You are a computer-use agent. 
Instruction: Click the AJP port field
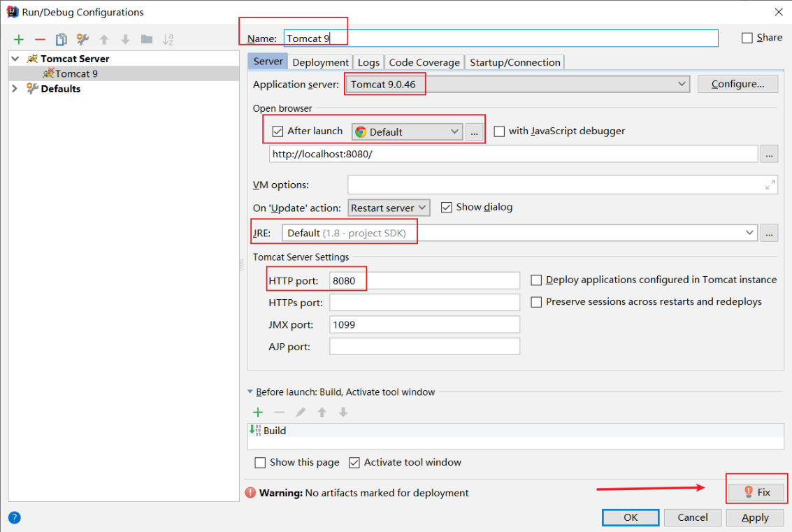tap(424, 347)
